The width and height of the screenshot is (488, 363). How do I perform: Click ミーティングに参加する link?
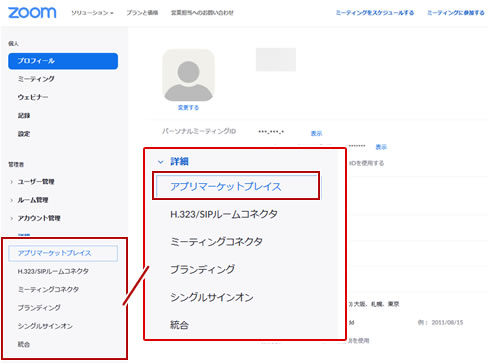pos(456,13)
